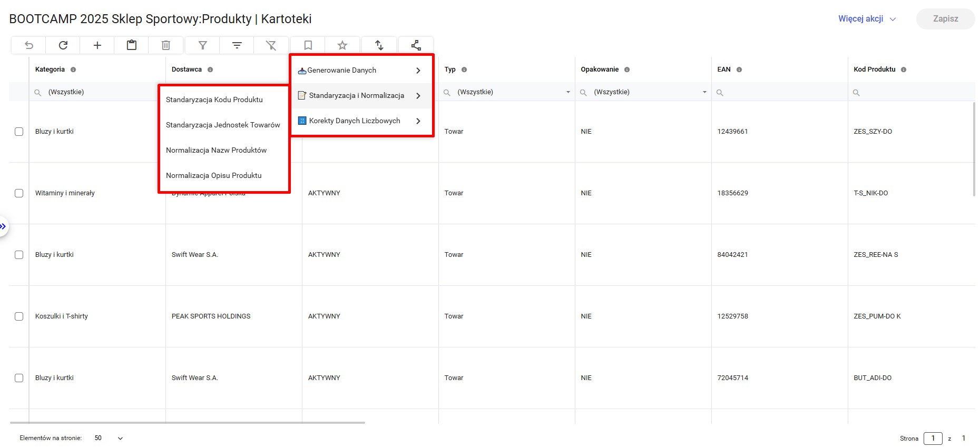Click the trash delete icon

pos(166,45)
